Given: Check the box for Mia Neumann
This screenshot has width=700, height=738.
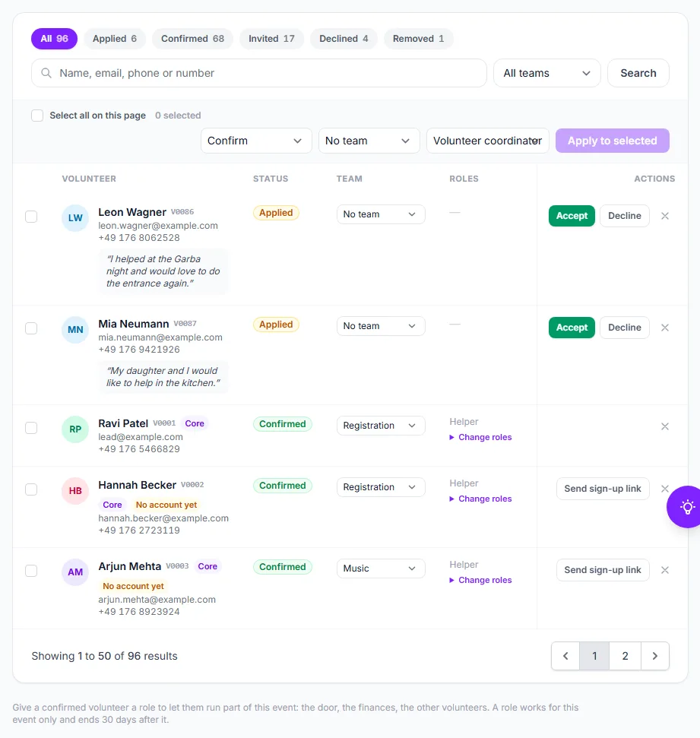Looking at the screenshot, I should 31,328.
